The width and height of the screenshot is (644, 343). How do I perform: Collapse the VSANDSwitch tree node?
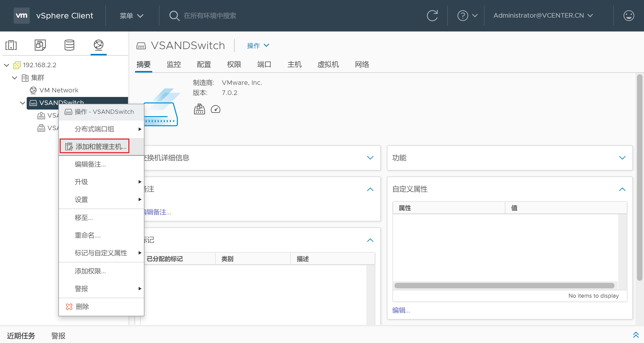point(23,103)
